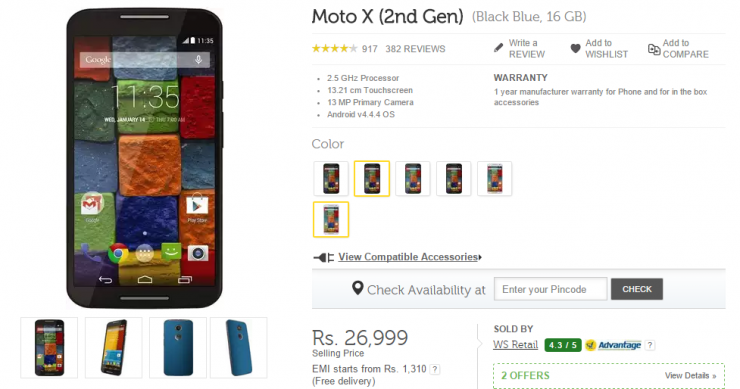The height and width of the screenshot is (389, 740).
Task: Click the Add to Compare icon
Action: (x=654, y=49)
